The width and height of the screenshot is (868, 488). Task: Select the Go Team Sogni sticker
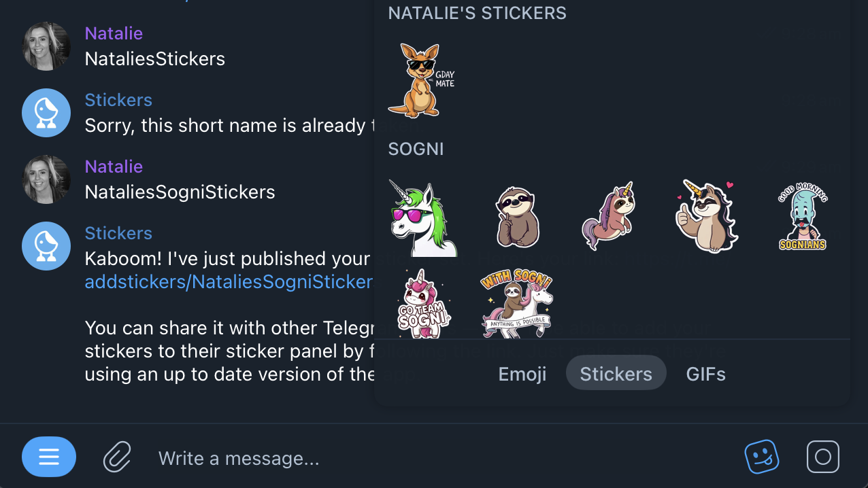tap(424, 303)
